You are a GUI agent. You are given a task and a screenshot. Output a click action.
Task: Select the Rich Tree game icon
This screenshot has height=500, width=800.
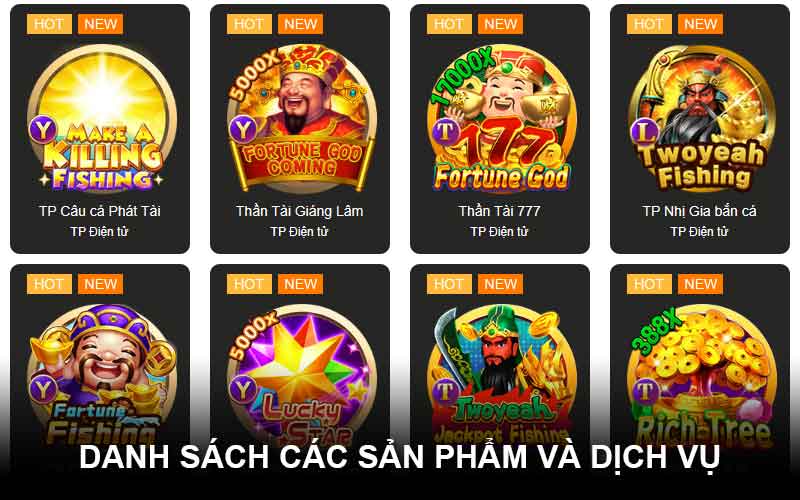click(x=701, y=375)
